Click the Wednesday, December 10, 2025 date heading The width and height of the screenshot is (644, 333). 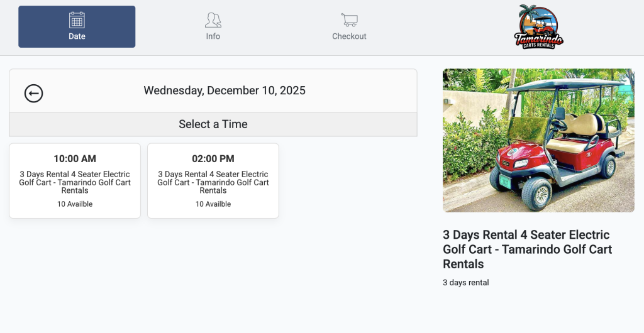[225, 90]
